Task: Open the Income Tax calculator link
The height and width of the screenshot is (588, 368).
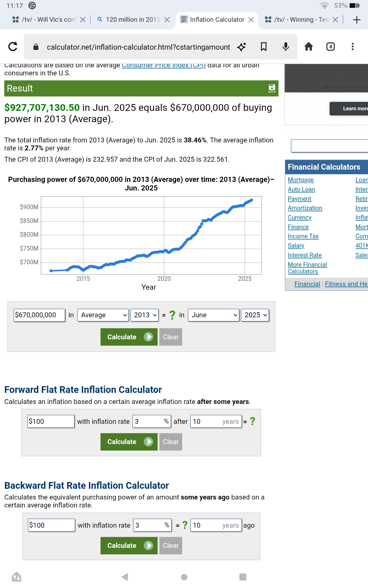Action: [x=303, y=236]
